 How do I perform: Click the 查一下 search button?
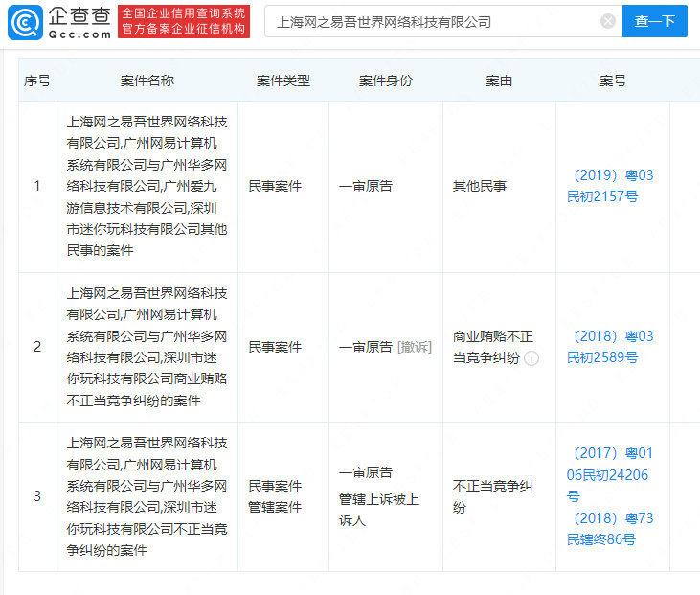(654, 21)
